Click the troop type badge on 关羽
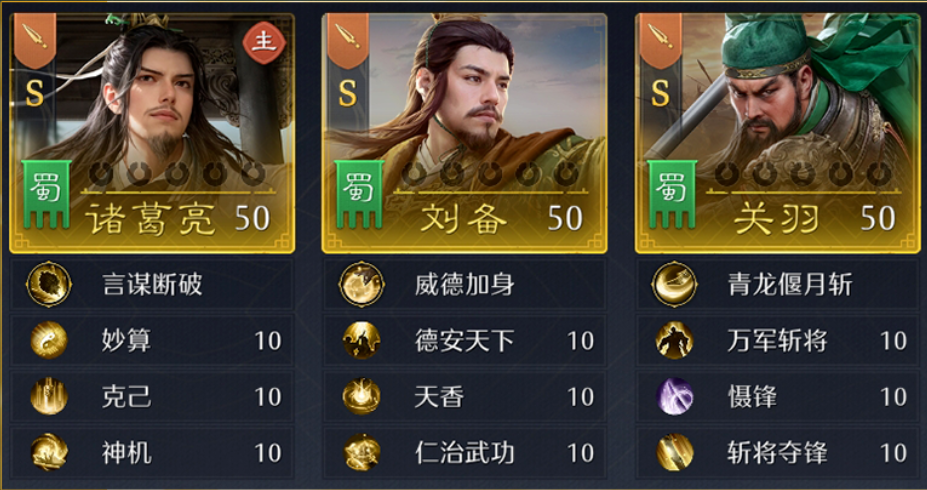927x490 pixels. [x=661, y=40]
